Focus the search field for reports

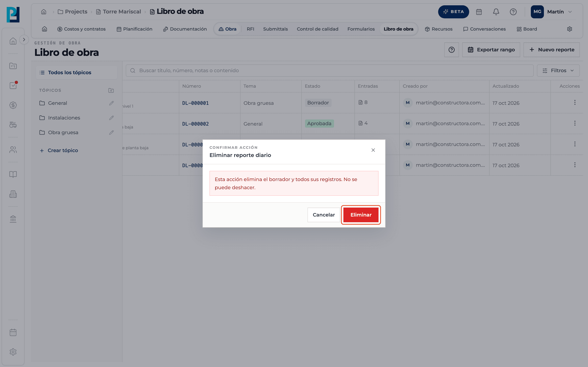[x=330, y=71]
